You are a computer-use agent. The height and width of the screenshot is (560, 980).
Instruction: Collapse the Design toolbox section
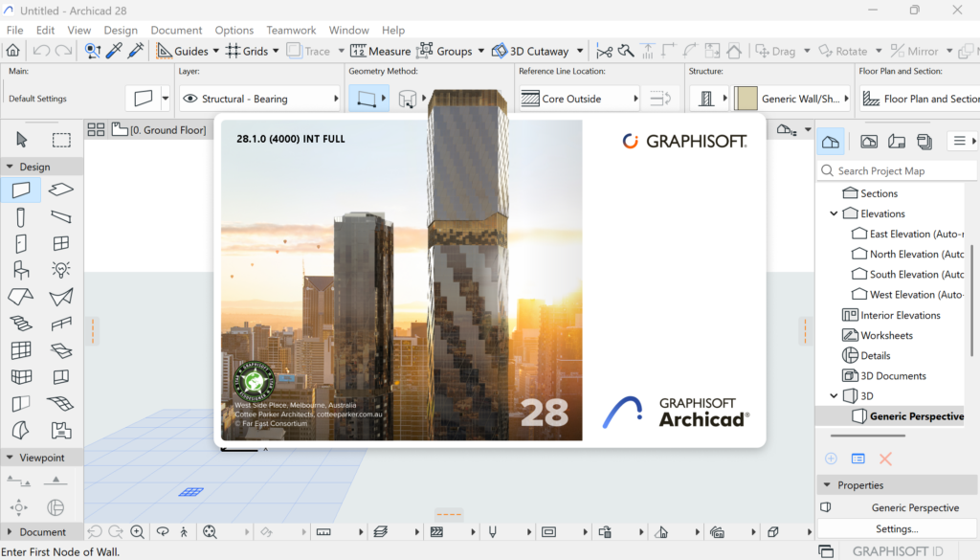[x=10, y=167]
